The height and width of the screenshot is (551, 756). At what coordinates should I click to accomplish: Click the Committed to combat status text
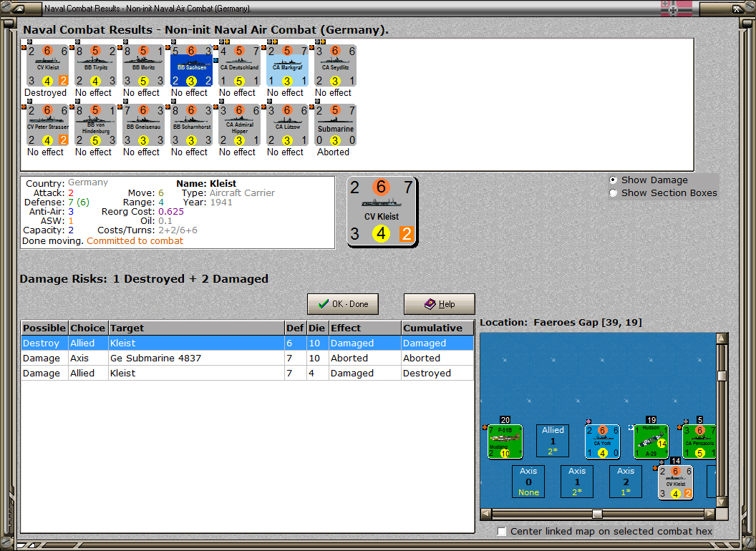click(135, 241)
